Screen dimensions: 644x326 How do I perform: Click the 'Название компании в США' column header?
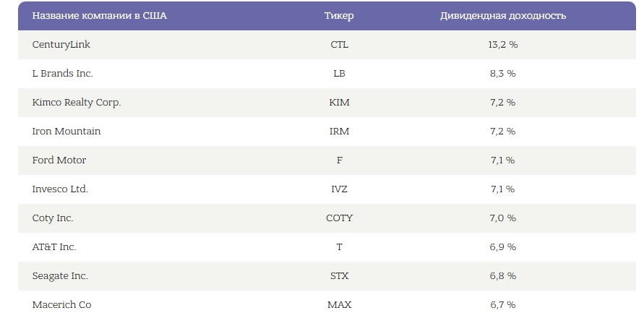tap(100, 16)
